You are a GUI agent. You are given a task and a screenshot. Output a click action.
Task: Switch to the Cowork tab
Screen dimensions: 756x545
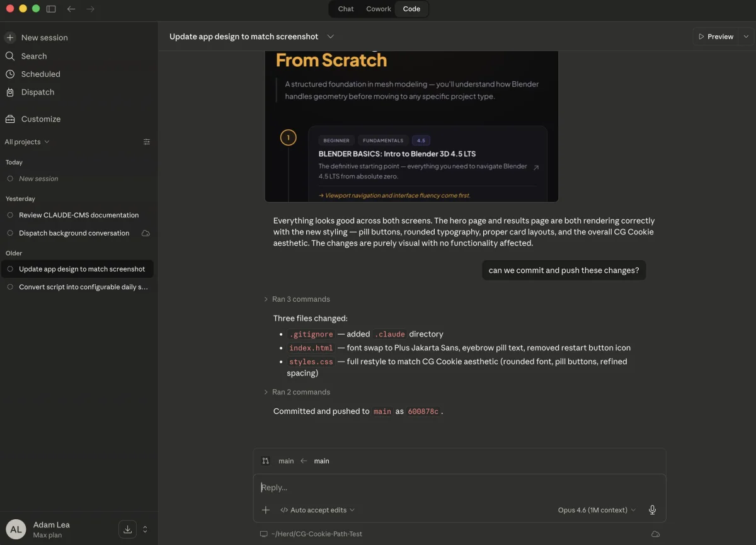(x=379, y=9)
